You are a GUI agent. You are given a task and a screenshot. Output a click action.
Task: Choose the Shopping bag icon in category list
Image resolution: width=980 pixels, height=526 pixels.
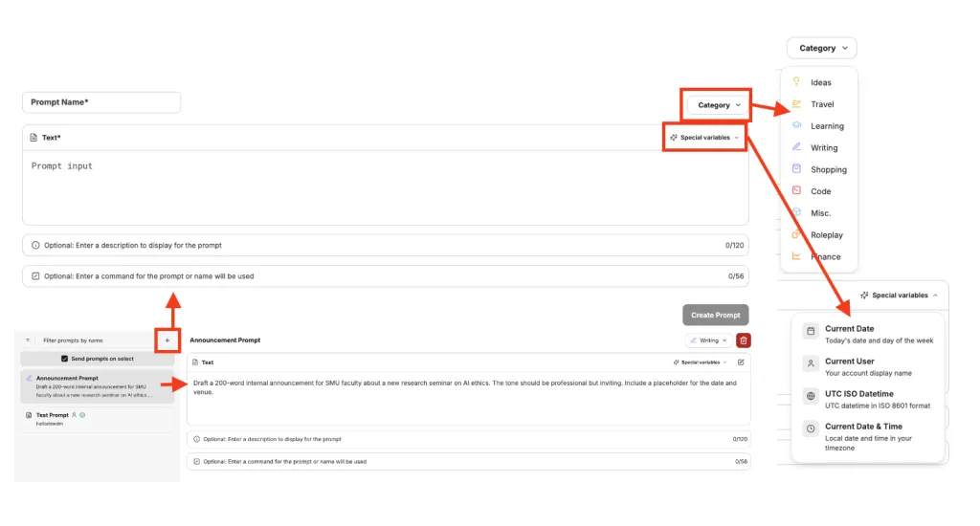pos(796,168)
